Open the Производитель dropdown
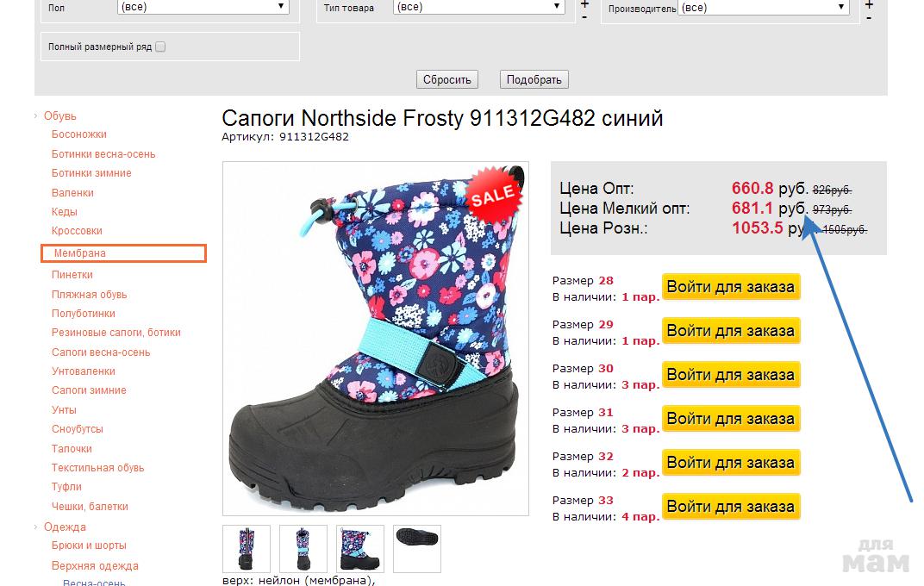Viewport: 924px width, 586px height. pyautogui.click(x=763, y=8)
